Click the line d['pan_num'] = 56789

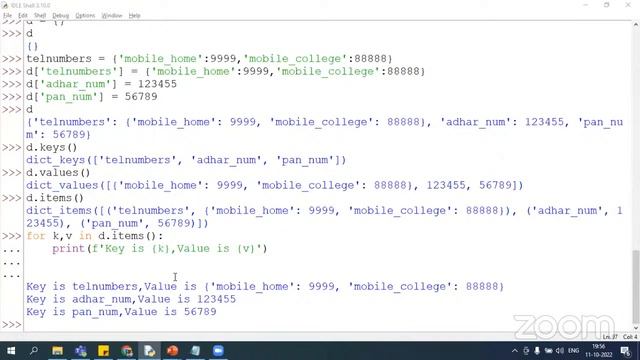click(91, 97)
